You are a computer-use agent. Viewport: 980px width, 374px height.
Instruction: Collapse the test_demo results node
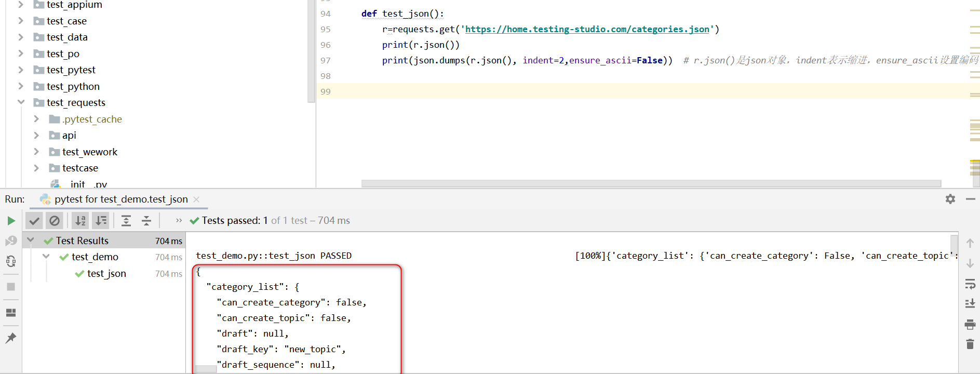(46, 257)
